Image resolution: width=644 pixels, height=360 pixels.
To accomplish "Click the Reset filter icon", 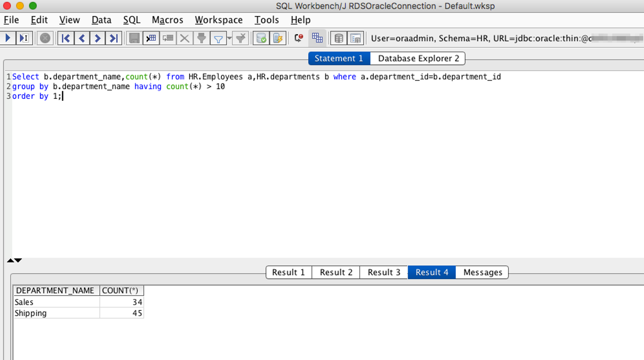I will [x=241, y=38].
